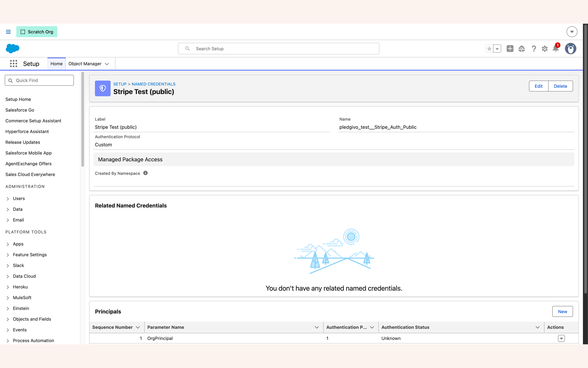The image size is (588, 368).
Task: Click the Edit button
Action: click(538, 86)
